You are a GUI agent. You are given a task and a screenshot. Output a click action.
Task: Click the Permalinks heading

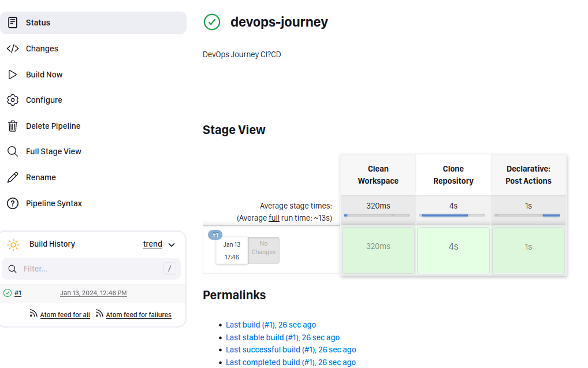[x=235, y=295]
